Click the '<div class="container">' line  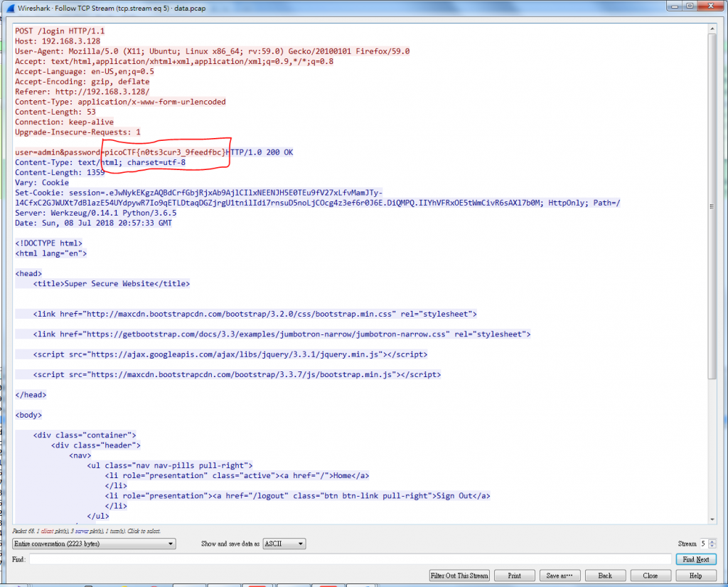(x=85, y=435)
